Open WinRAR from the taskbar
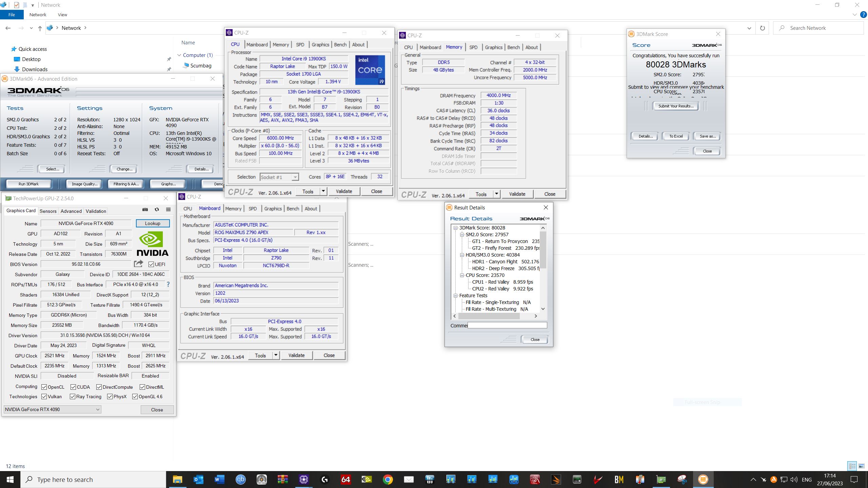 click(282, 480)
